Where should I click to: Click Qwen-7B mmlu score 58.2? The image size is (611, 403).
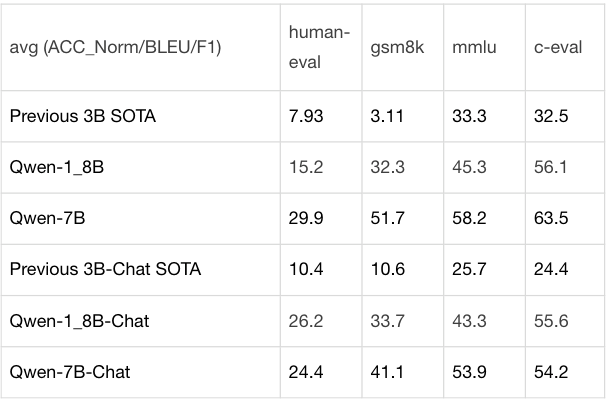click(x=469, y=218)
